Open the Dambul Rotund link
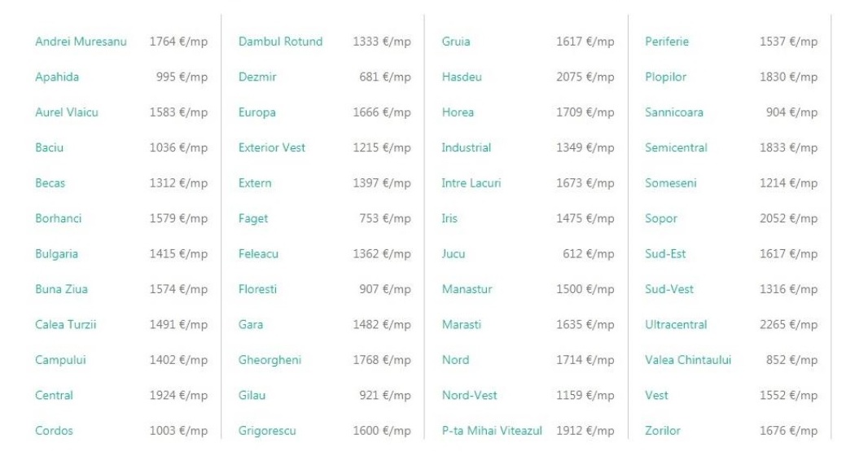868x474 pixels. click(280, 42)
